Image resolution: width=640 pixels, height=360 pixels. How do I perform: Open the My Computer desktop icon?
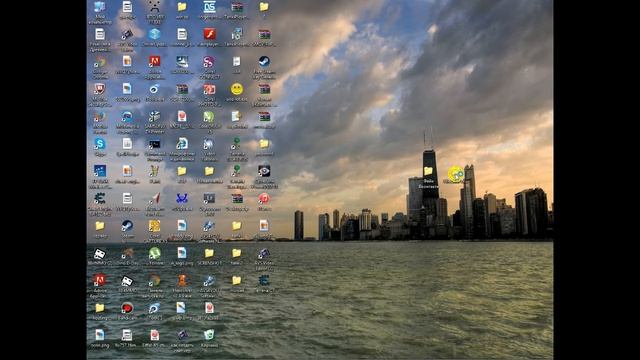pyautogui.click(x=100, y=7)
